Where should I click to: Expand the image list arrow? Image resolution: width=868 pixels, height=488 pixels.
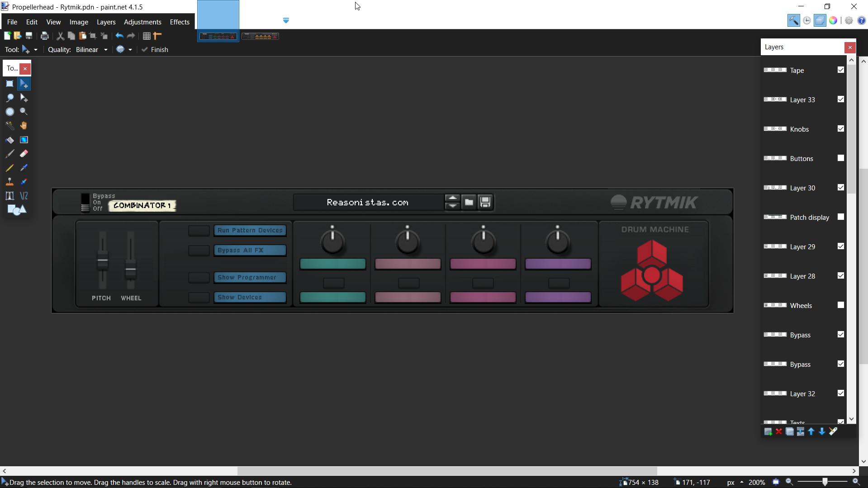click(286, 20)
